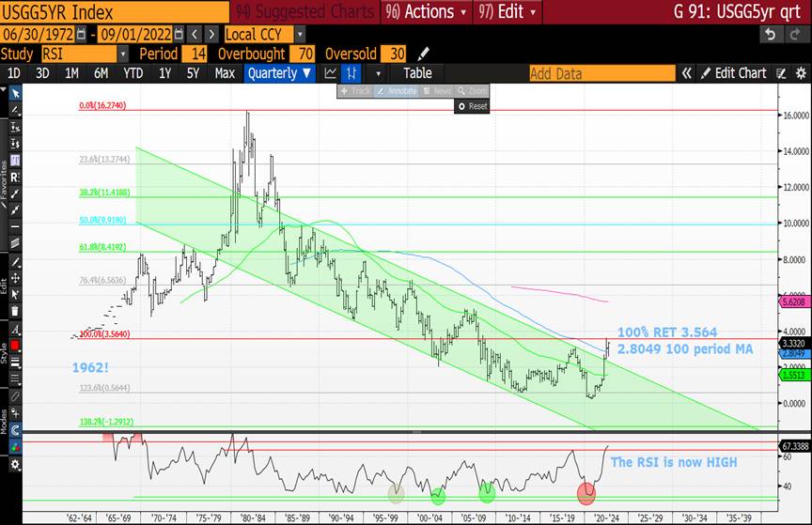Edit the Overbought value 70
Viewport: 812px width, 525px height.
coord(302,54)
